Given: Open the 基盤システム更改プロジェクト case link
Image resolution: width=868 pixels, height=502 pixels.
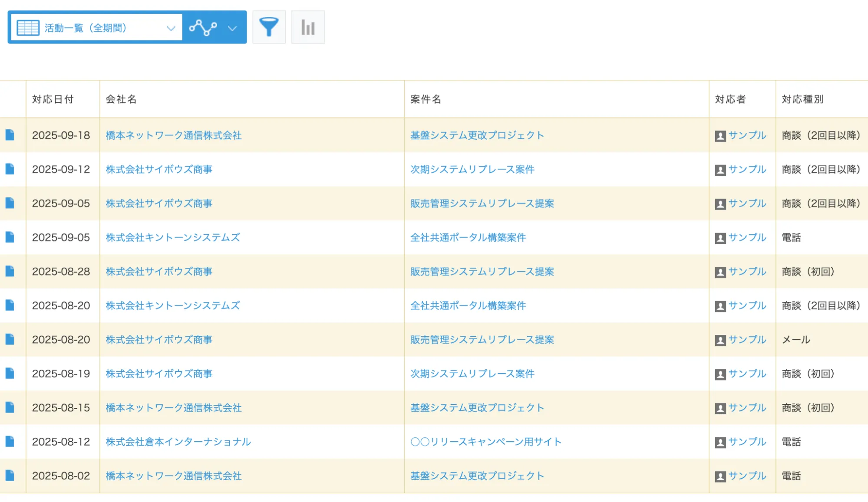Looking at the screenshot, I should click(x=476, y=135).
